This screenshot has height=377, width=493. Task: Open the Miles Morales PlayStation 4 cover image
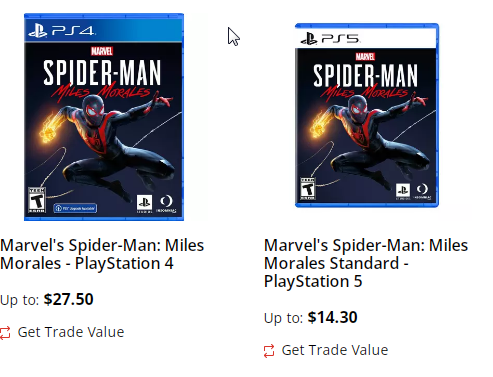pos(104,117)
